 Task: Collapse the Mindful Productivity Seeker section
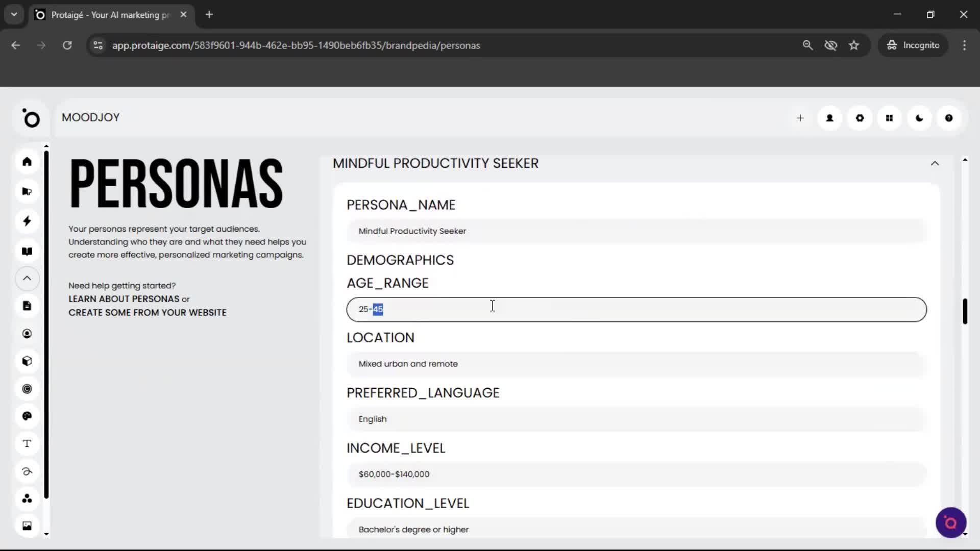tap(935, 163)
